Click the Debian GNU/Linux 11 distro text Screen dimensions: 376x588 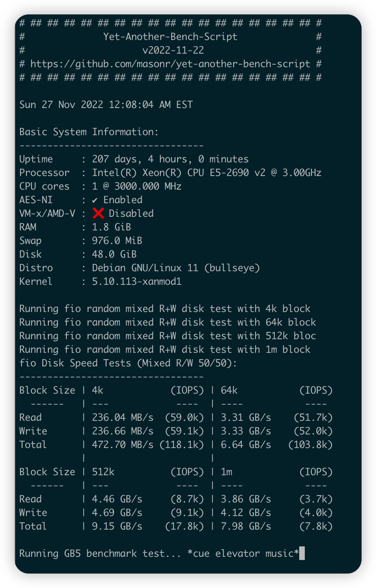176,268
